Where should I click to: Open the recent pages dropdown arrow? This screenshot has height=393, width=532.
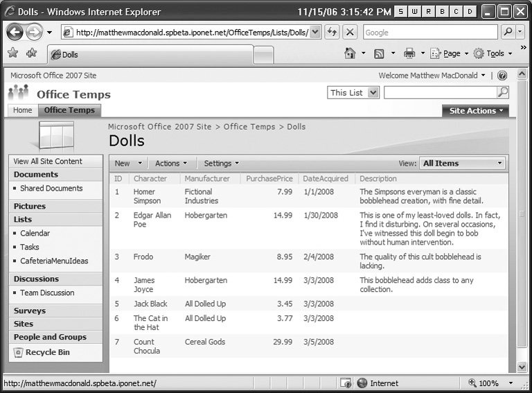pyautogui.click(x=50, y=33)
